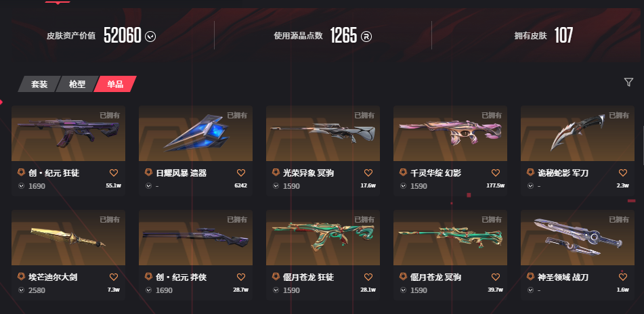
Task: Favorite the 千灵华绽 幻影 skin
Action: [496, 173]
